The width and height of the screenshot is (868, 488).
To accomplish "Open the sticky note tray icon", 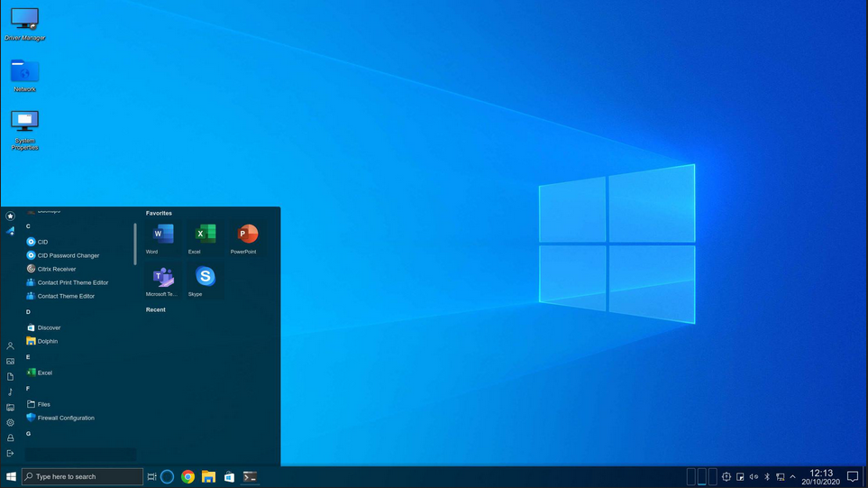I will coord(740,476).
